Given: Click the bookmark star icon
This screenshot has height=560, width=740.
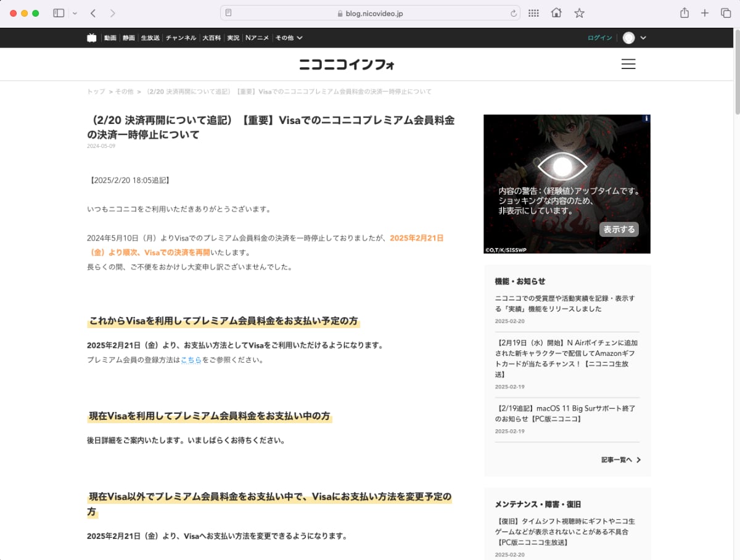Looking at the screenshot, I should (579, 13).
